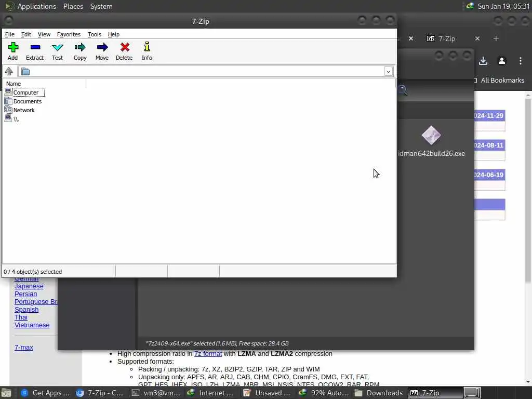Click the network tray icon
532x399 pixels.
(470, 6)
